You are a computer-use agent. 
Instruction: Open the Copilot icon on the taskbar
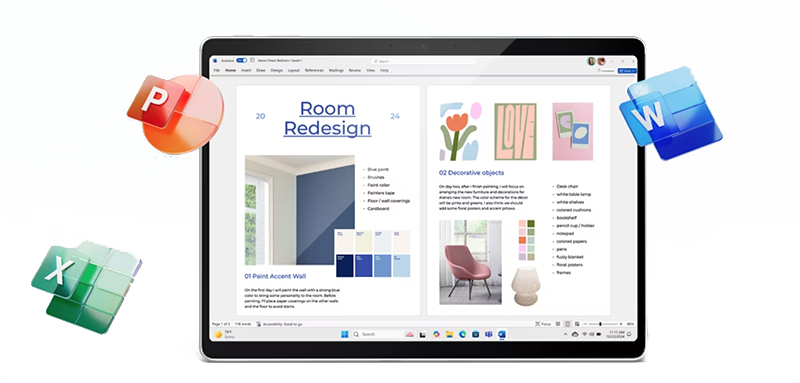(x=436, y=334)
